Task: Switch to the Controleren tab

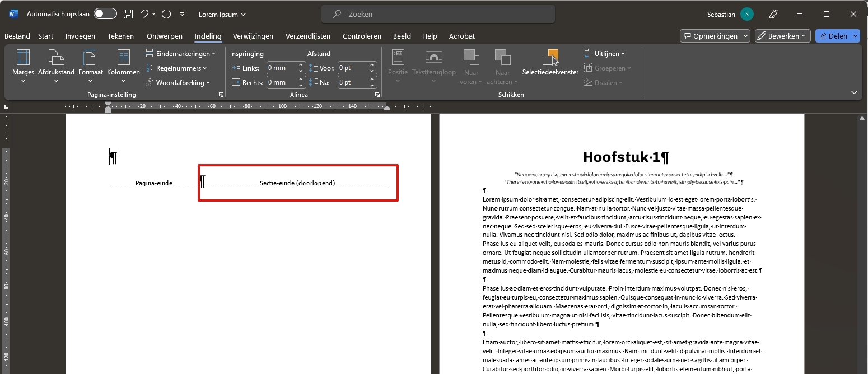Action: click(362, 36)
